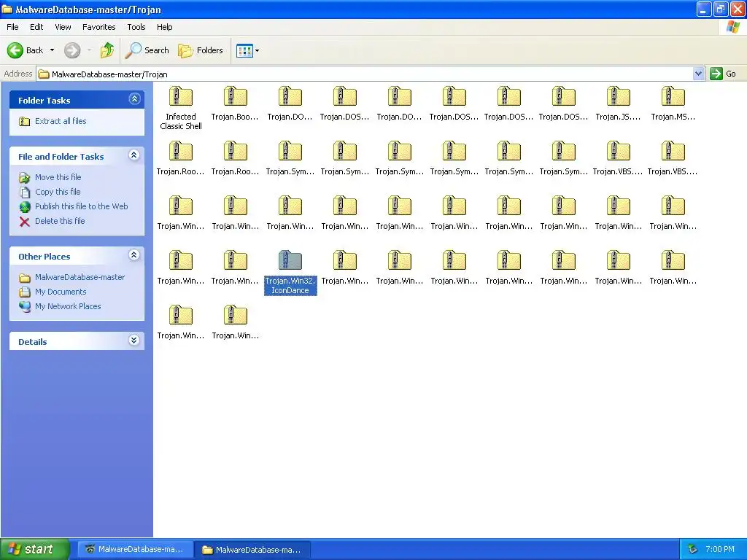Click the Go button
The image size is (747, 560).
click(x=723, y=74)
